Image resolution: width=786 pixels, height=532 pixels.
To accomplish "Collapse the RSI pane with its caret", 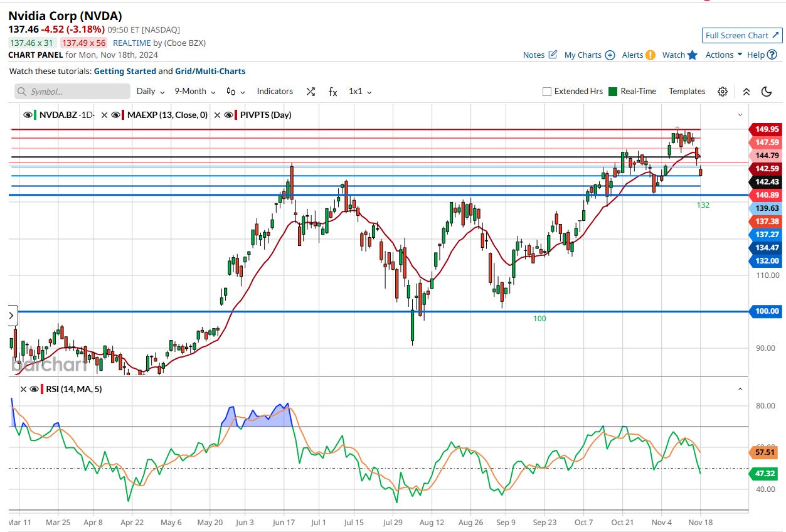I will [x=740, y=389].
